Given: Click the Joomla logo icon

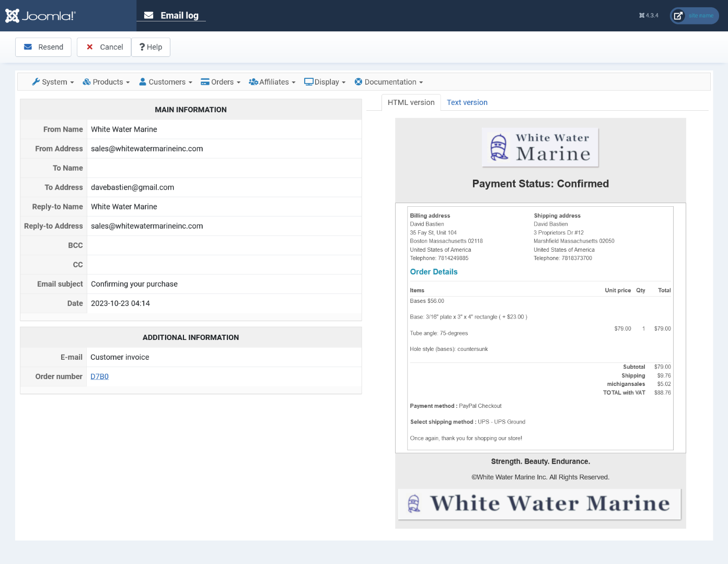Looking at the screenshot, I should pyautogui.click(x=13, y=16).
